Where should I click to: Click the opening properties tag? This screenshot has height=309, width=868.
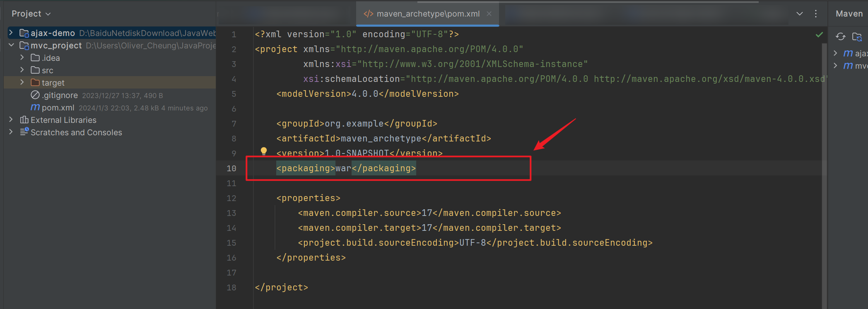pos(308,198)
